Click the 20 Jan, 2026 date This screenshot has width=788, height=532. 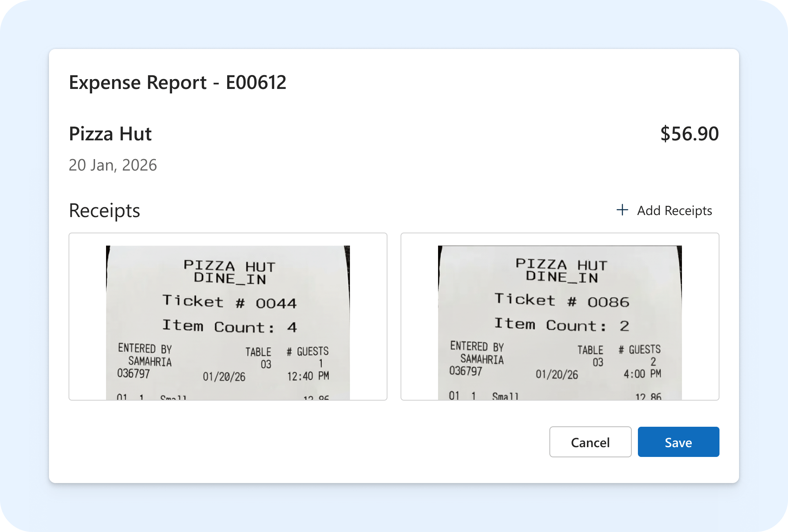(113, 165)
